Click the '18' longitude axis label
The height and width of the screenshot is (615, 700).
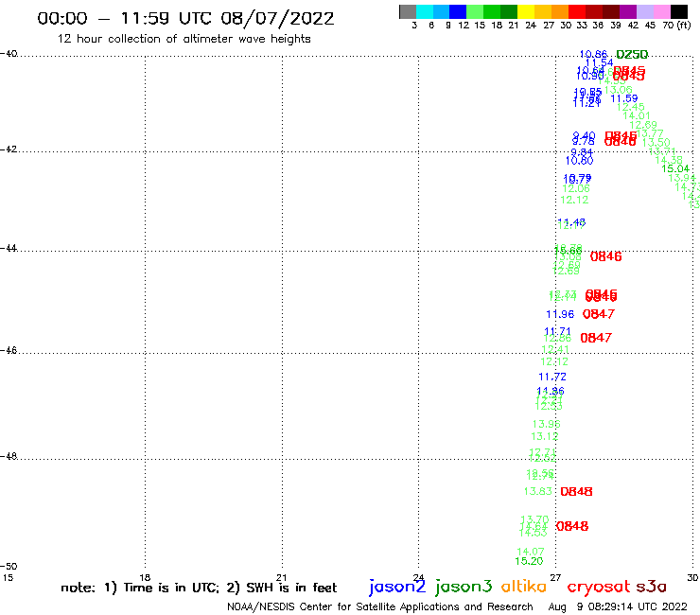click(x=145, y=577)
